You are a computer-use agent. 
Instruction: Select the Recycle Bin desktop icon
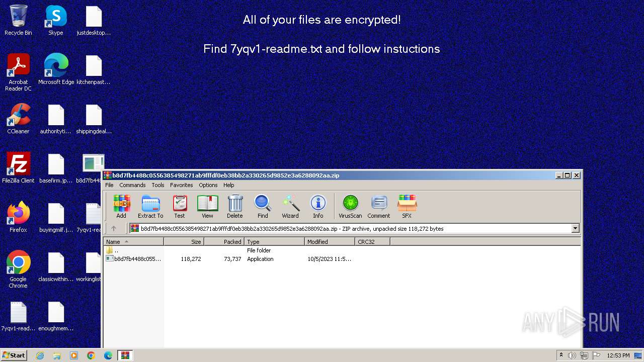coord(18,21)
